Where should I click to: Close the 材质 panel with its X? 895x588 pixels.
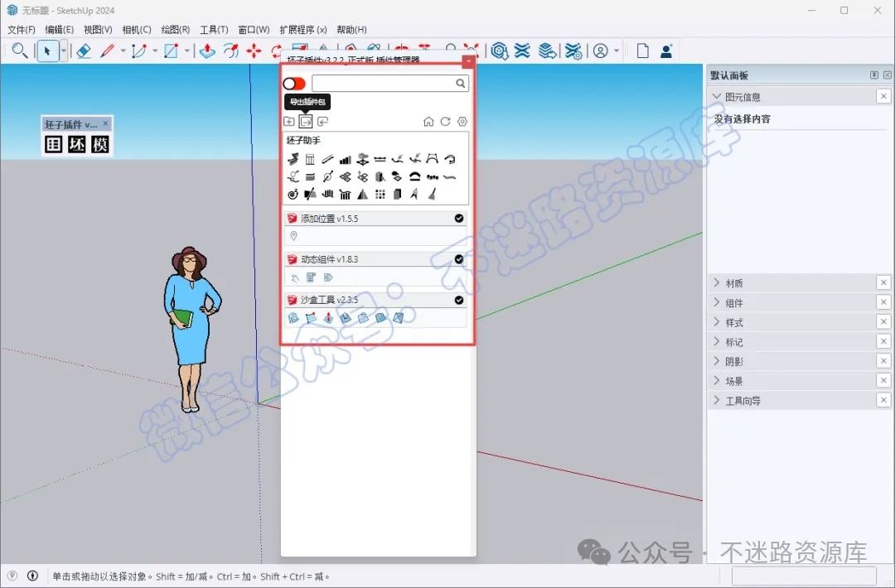pyautogui.click(x=883, y=283)
